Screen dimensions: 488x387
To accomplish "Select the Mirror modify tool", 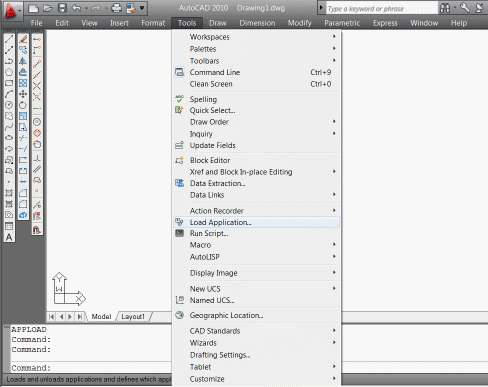I will 23,61.
